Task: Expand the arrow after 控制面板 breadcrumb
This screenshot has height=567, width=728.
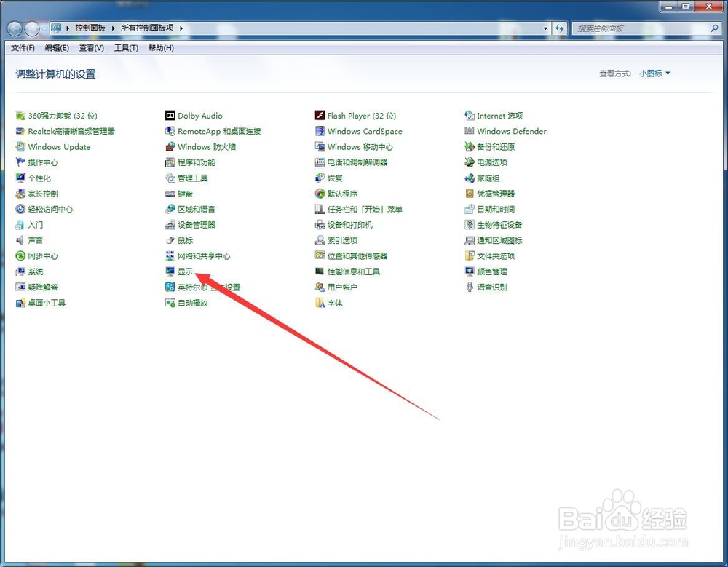Action: point(114,28)
